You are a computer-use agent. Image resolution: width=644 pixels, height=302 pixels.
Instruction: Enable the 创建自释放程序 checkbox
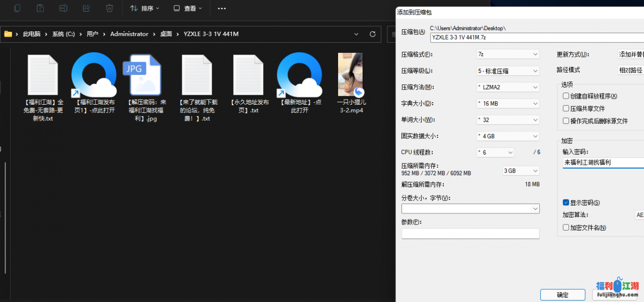point(566,96)
